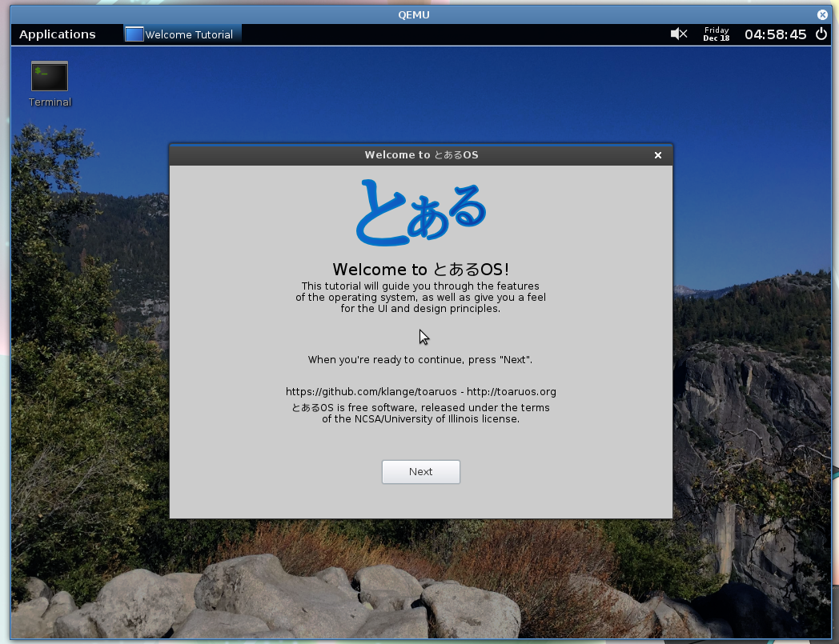Close the QEMU window
The width and height of the screenshot is (839, 644).
tap(822, 15)
